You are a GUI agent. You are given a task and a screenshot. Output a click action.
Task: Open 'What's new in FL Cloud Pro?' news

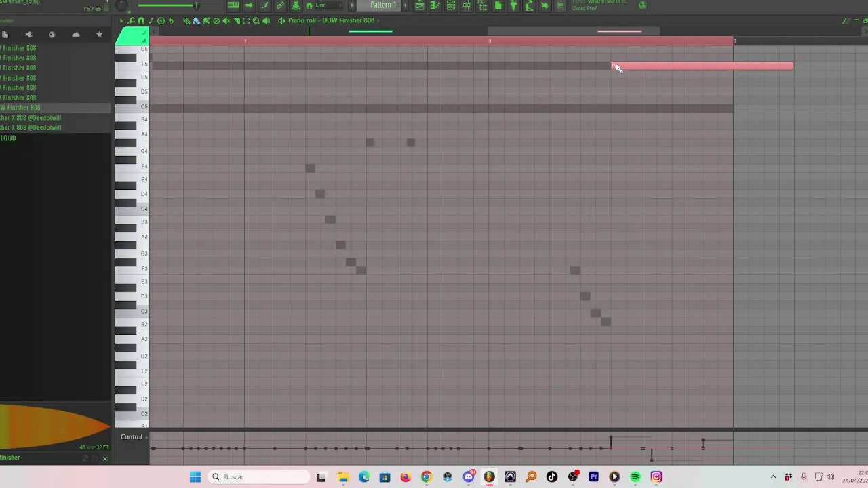[x=599, y=5]
